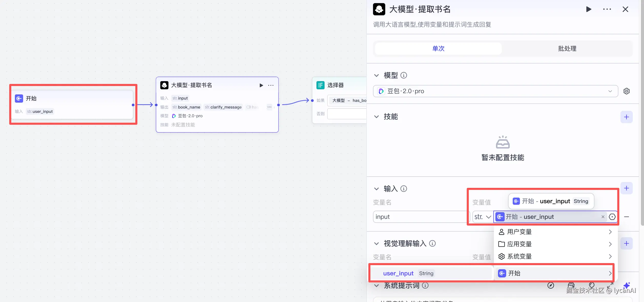Add a skill with 技能 plus button
The width and height of the screenshot is (644, 302).
626,117
